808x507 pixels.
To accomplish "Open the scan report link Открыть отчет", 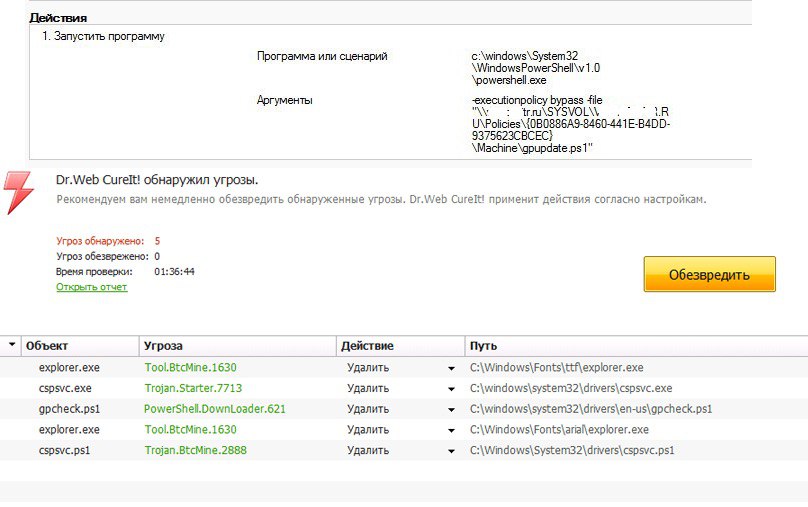I will (x=91, y=287).
